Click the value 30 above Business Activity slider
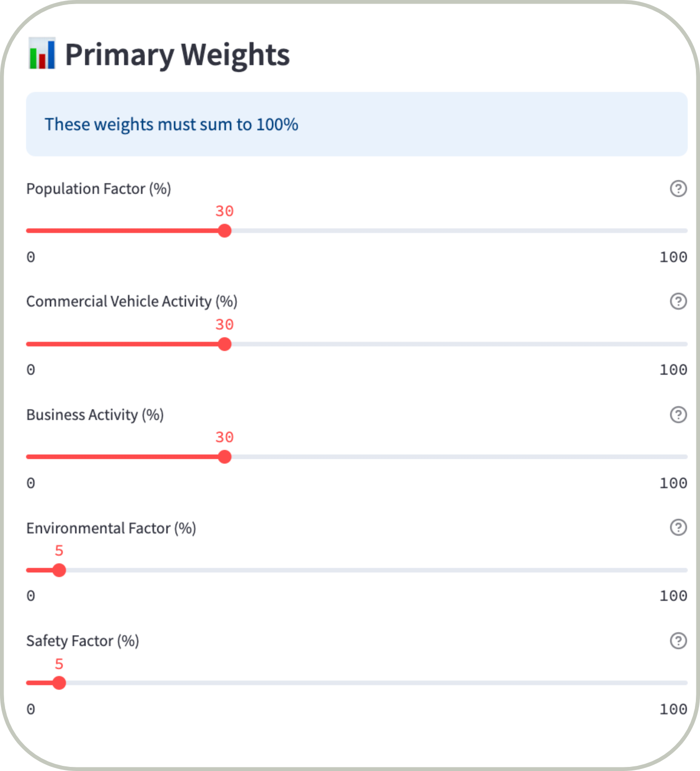Image resolution: width=700 pixels, height=771 pixels. 224,437
